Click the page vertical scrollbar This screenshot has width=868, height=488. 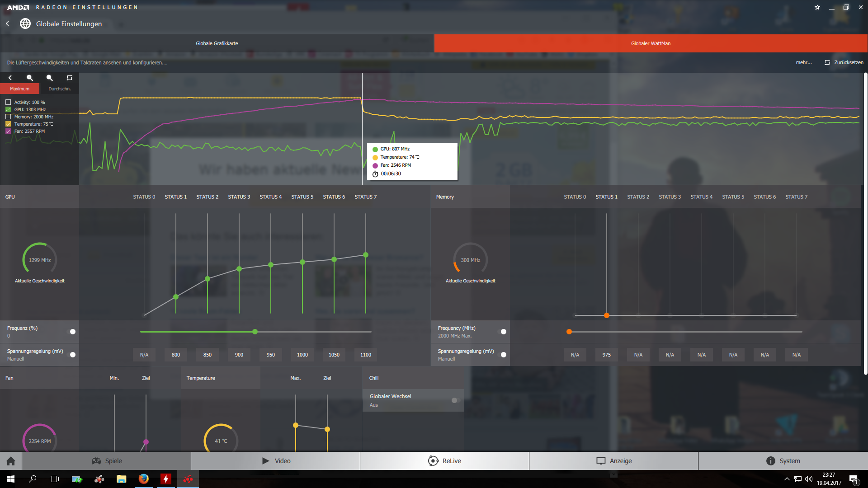click(865, 224)
